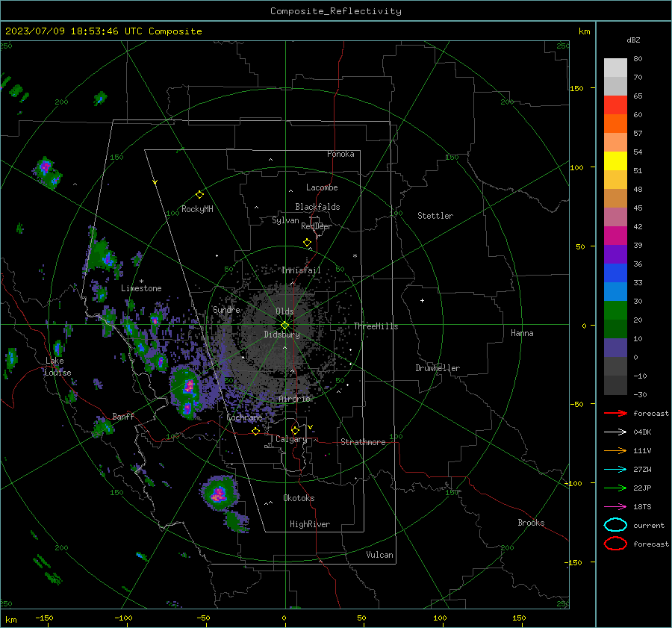Click the RockyMH label
This screenshot has height=628, width=672.
point(197,209)
